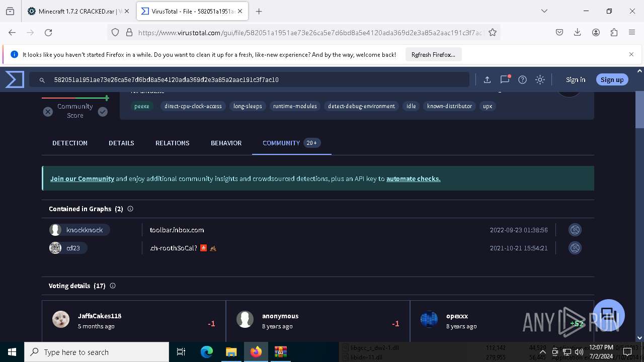
Task: Open Firefox downloads icon
Action: point(578,32)
